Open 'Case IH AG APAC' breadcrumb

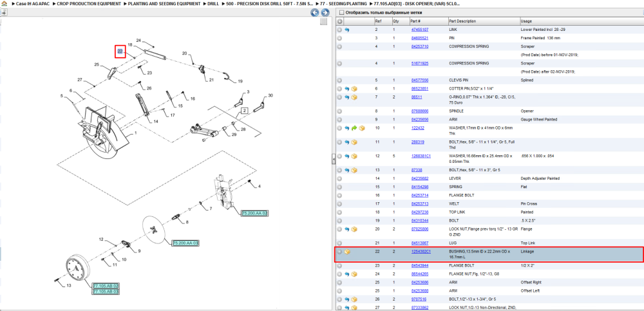[32, 3]
